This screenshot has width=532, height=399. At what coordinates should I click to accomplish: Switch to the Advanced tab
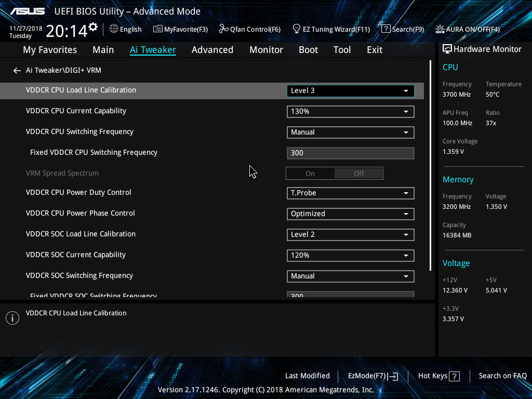click(212, 50)
